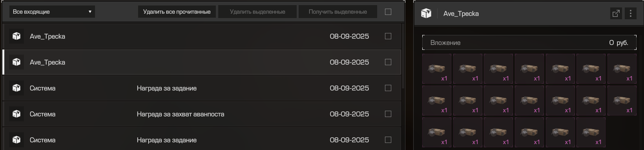The width and height of the screenshot is (644, 150).
Task: Open the three-dot options menu
Action: 631,13
